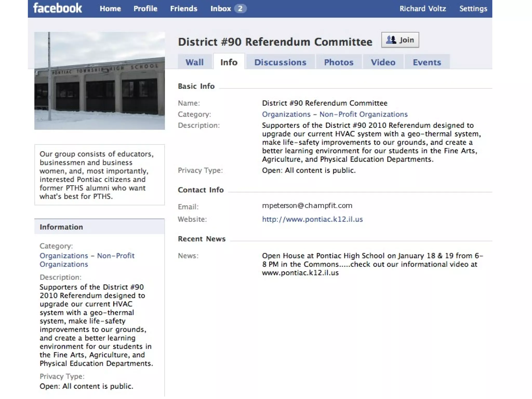Open the pontiac.k12.il.us website link
Image resolution: width=532 pixels, height=399 pixels.
coord(312,219)
